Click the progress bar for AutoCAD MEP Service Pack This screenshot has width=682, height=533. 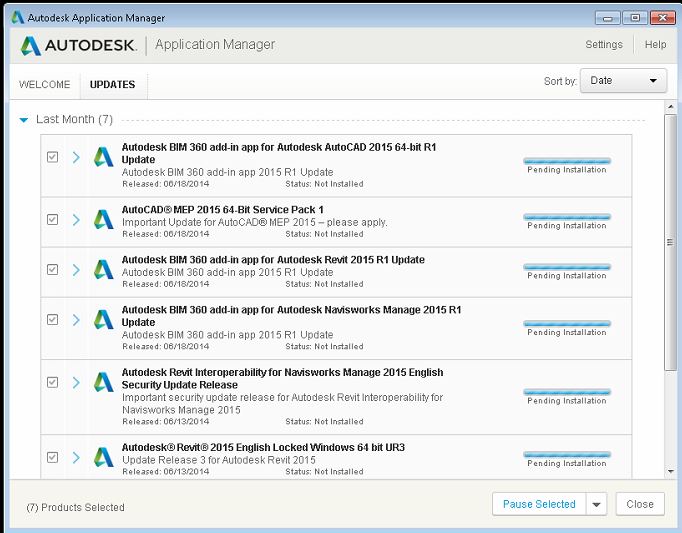click(567, 217)
